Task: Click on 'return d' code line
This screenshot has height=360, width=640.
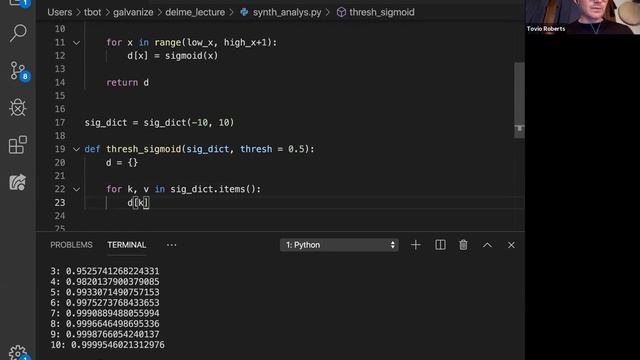Action: (x=127, y=82)
